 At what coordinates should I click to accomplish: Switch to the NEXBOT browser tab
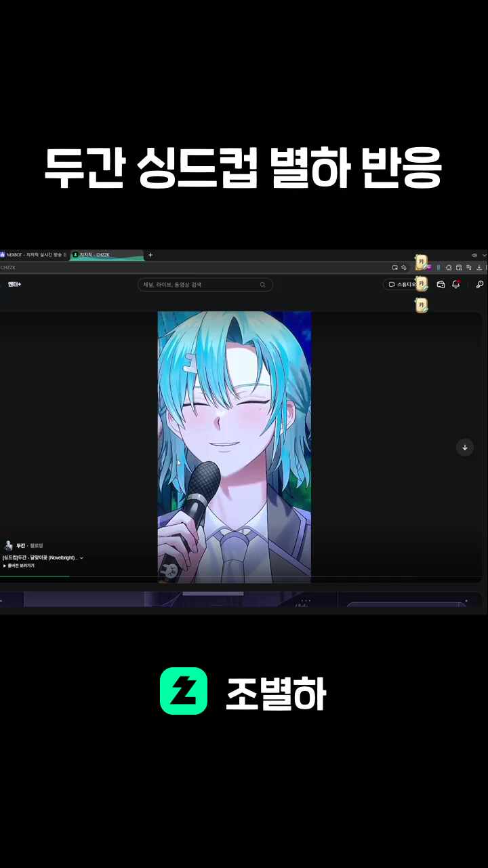click(34, 255)
